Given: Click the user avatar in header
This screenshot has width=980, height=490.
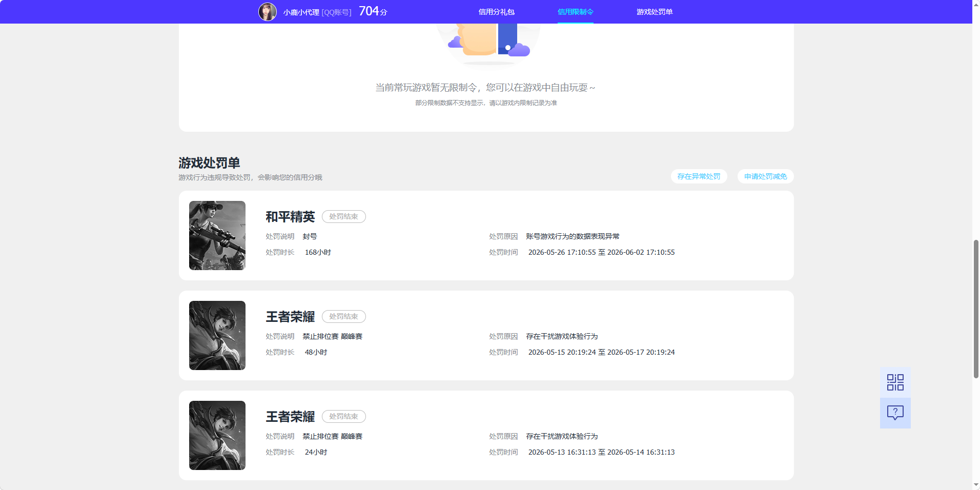Looking at the screenshot, I should [x=267, y=11].
